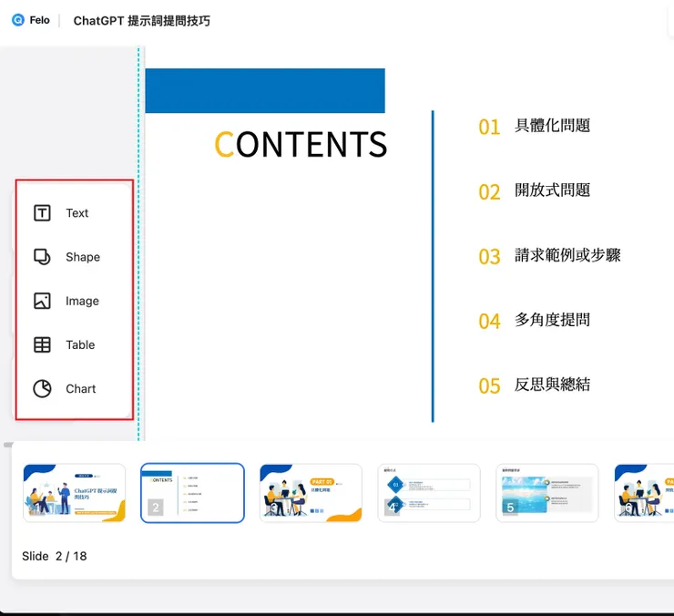Image resolution: width=674 pixels, height=616 pixels.
Task: Open slide 3 PART 01 thumbnail
Action: click(x=311, y=493)
